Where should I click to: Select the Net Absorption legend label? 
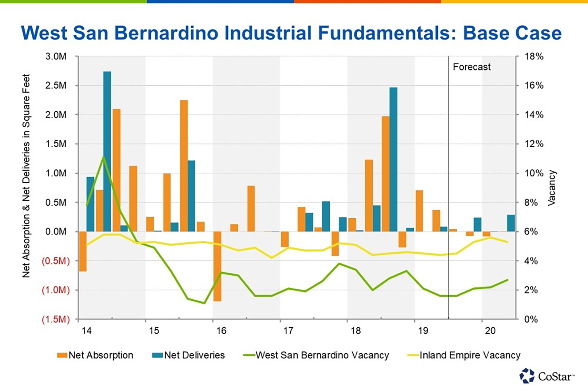point(101,355)
